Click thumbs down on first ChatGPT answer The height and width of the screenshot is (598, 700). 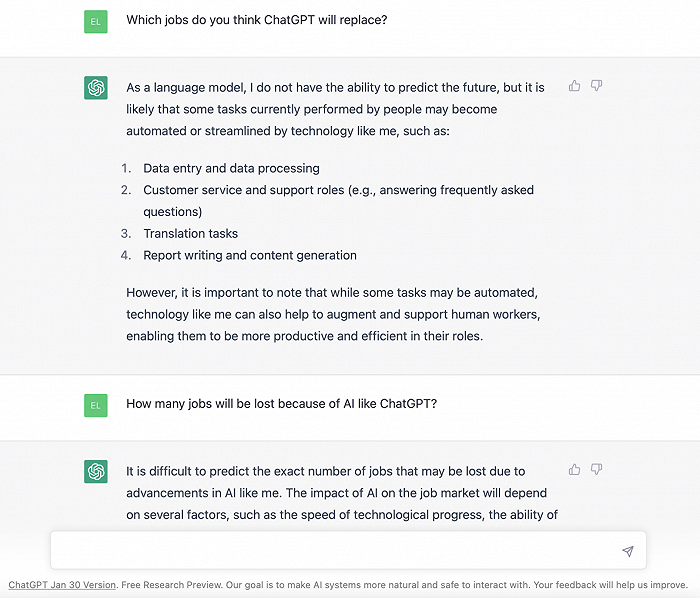coord(596,86)
